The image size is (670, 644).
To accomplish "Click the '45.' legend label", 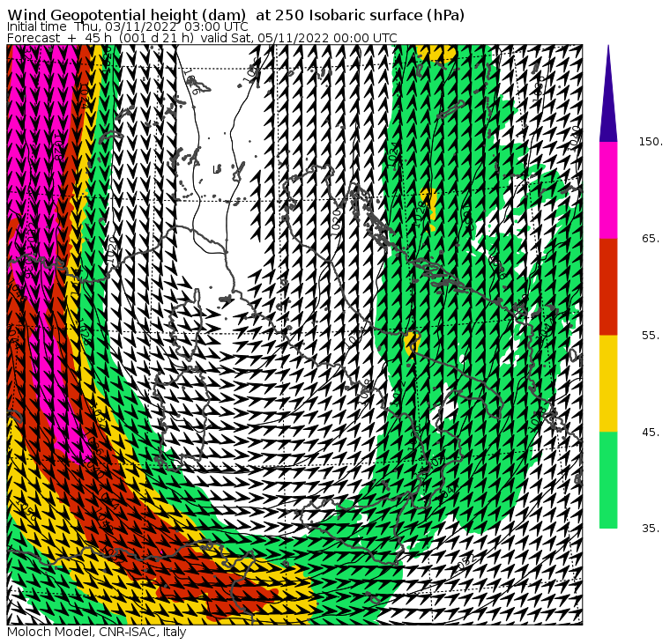I will (x=651, y=433).
